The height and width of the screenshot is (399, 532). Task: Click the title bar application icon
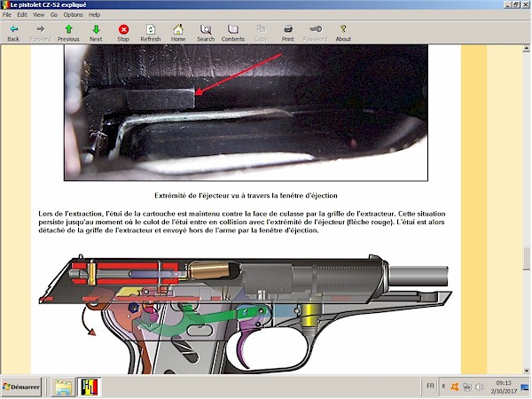coord(4,4)
